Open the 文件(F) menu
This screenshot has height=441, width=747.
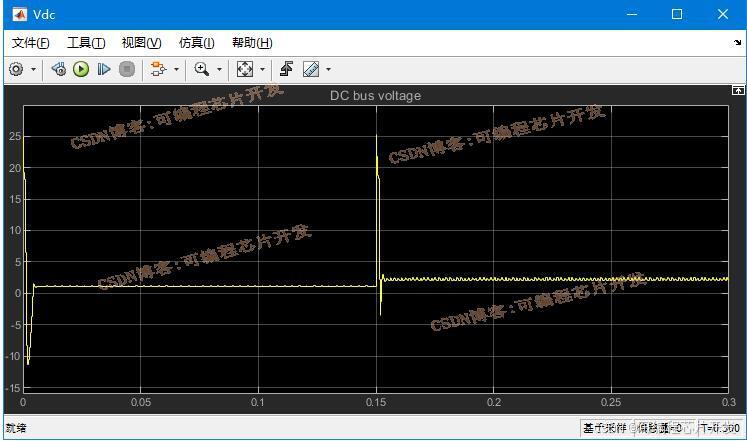point(30,43)
